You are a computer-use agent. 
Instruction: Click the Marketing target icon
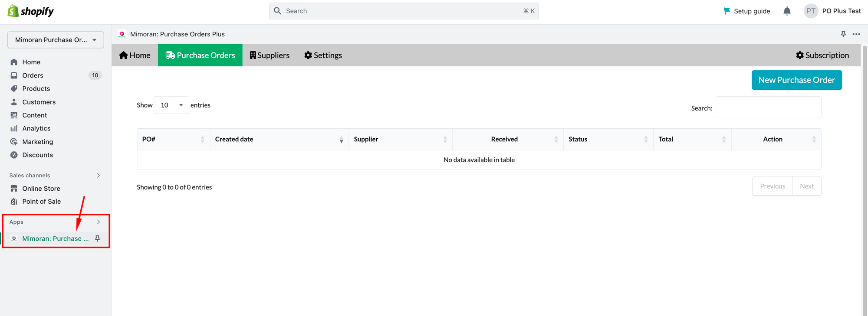(x=14, y=142)
